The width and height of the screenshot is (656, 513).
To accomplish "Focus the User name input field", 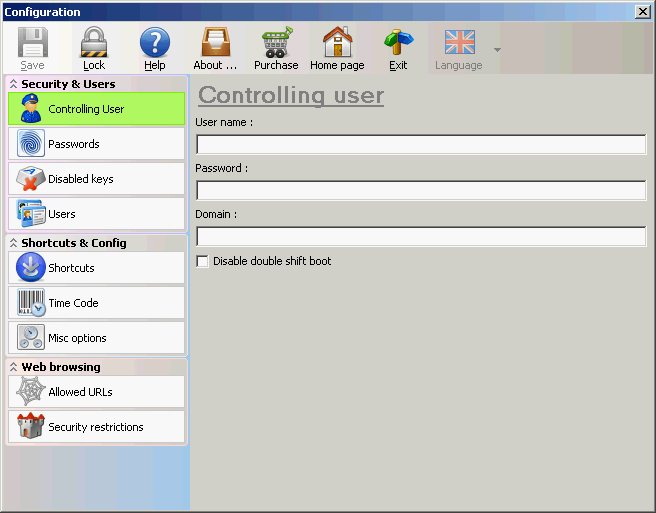I will click(x=421, y=144).
